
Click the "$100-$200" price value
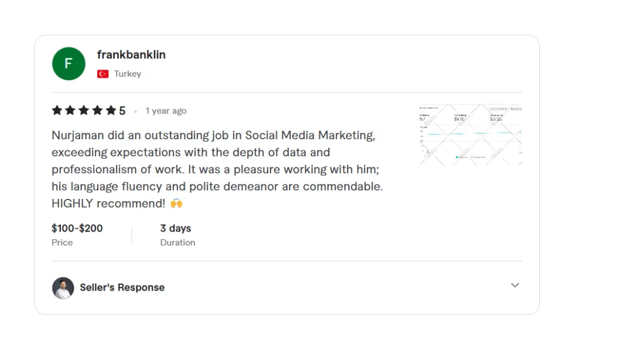(x=77, y=228)
